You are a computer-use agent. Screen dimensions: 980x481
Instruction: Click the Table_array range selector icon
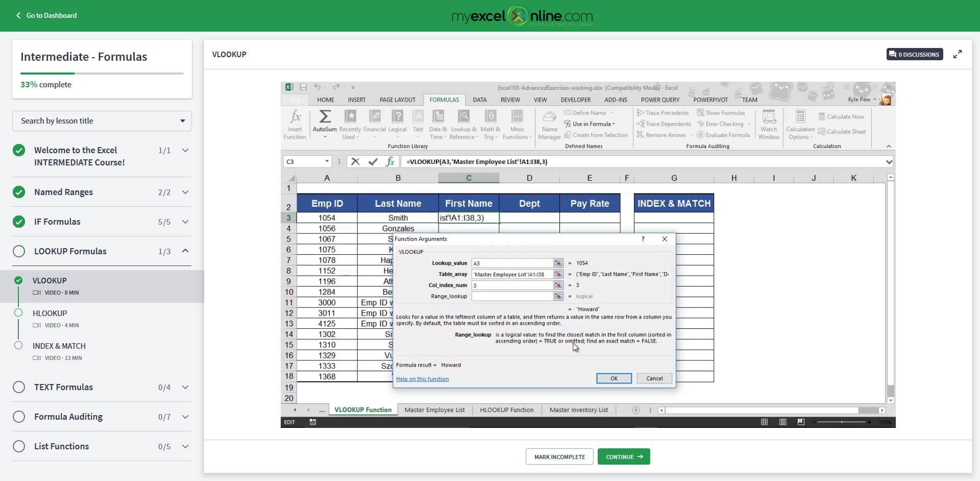(x=558, y=274)
